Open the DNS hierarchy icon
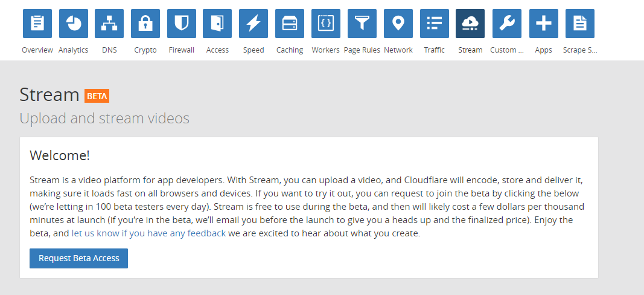644x295 pixels. tap(109, 24)
